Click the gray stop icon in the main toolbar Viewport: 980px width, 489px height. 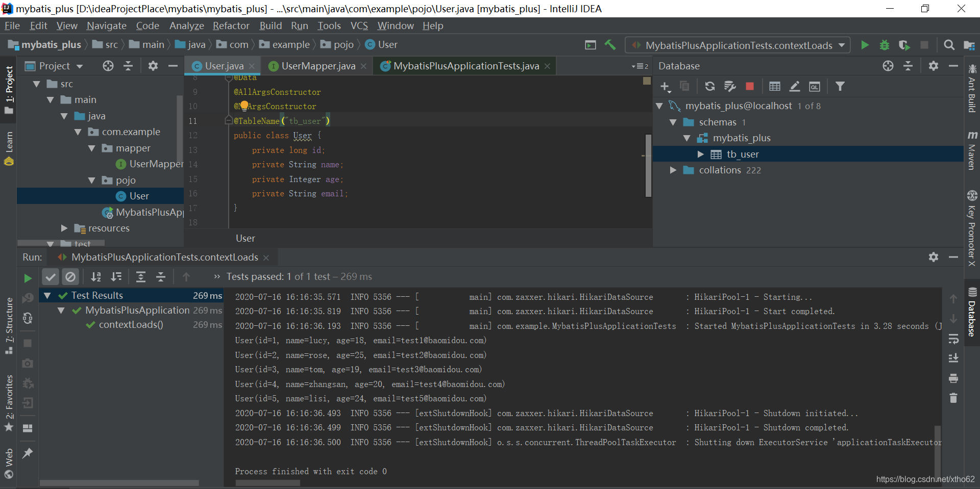(x=924, y=45)
